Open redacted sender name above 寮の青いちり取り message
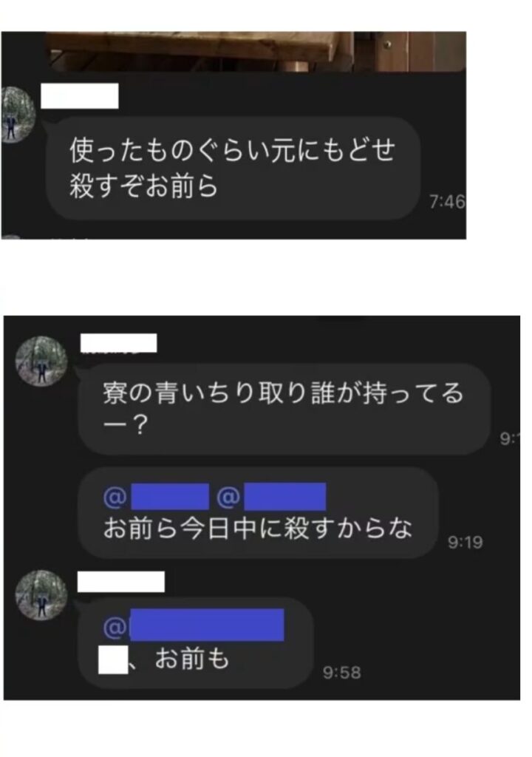The width and height of the screenshot is (532, 757). coord(119,343)
